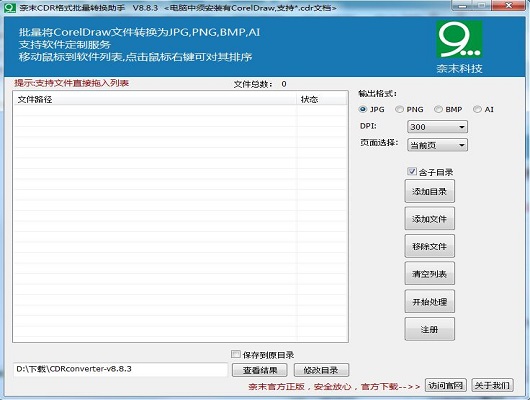Open the 注册 registration button

tap(430, 329)
